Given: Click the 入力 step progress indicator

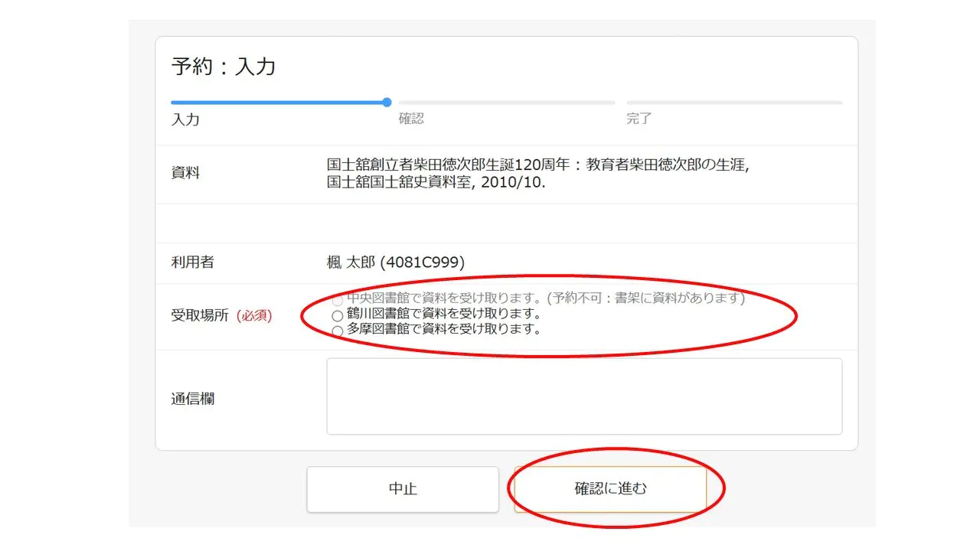Looking at the screenshot, I should point(281,102).
